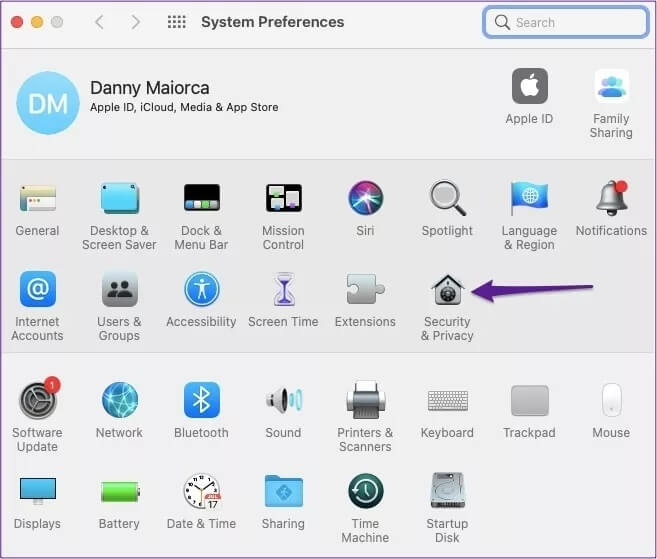Click the Danny Maiorca account name
657x559 pixels.
point(150,88)
